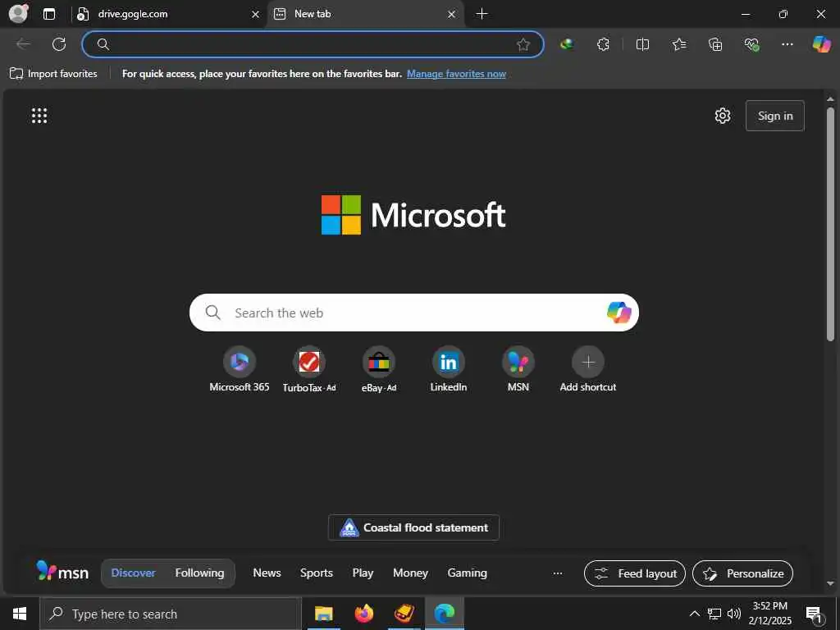Open Copilot icon in search box
840x630 pixels.
point(619,313)
